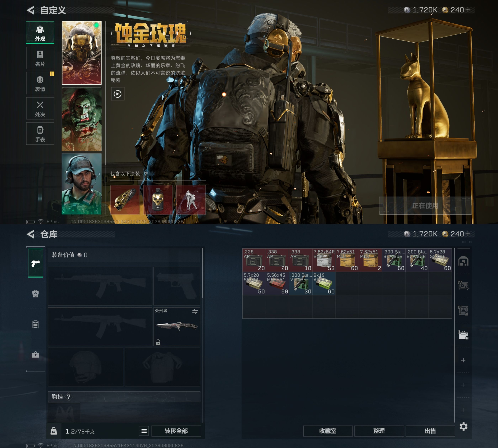498x448 pixels.
Task: Select the .338 AP stack of 18
Action: pyautogui.click(x=301, y=260)
